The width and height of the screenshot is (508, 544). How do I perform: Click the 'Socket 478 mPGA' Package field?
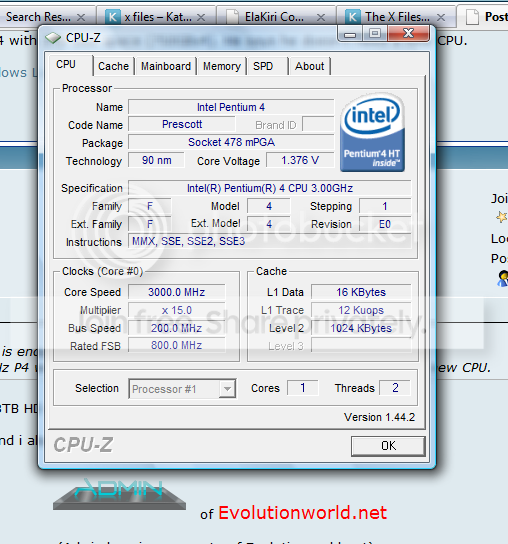point(231,142)
